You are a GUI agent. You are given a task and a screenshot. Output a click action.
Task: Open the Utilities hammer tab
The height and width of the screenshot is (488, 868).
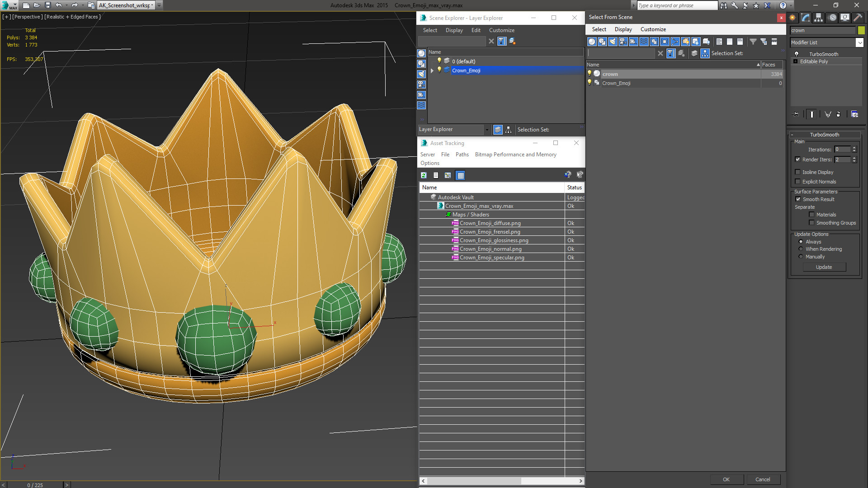pos(858,18)
